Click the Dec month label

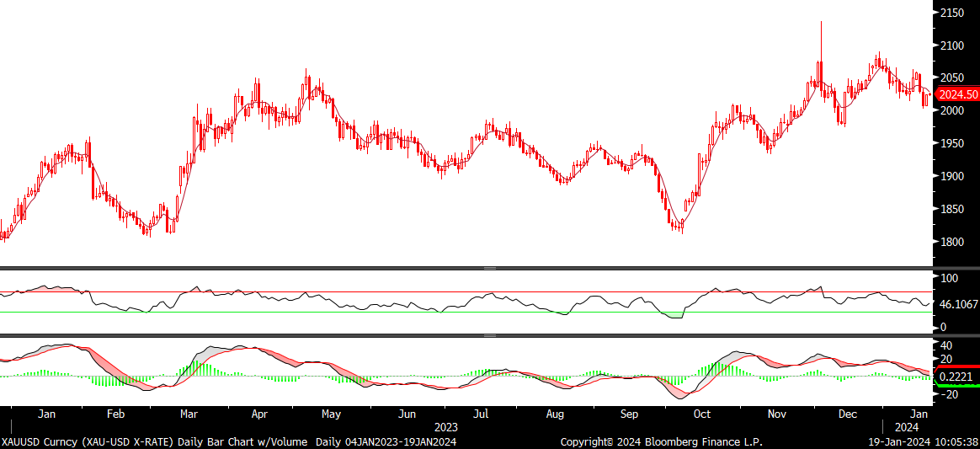[848, 414]
